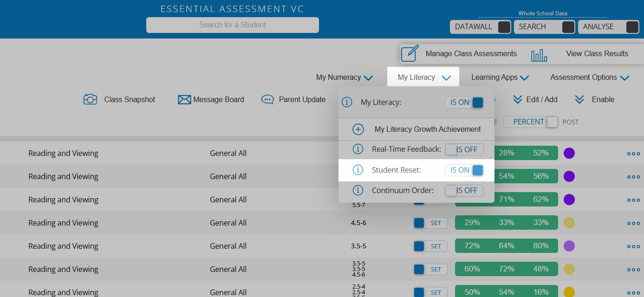
Task: Turn off the My Literacy IS ON switch
Action: pos(464,102)
